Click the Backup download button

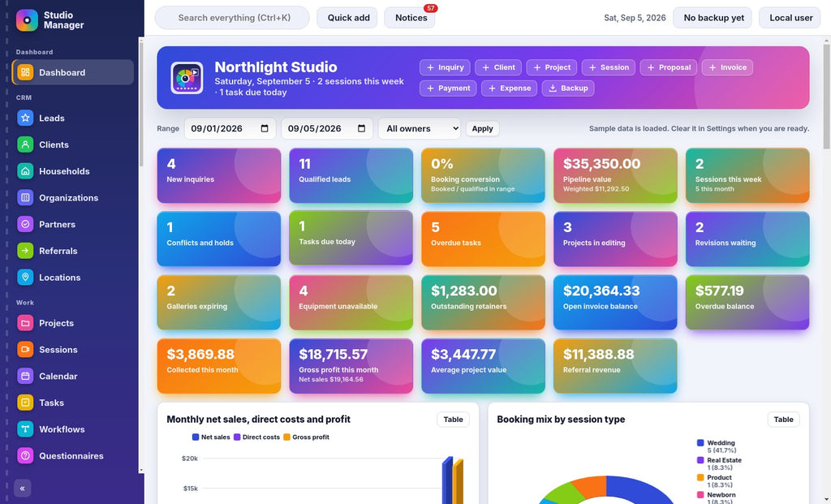tap(567, 88)
